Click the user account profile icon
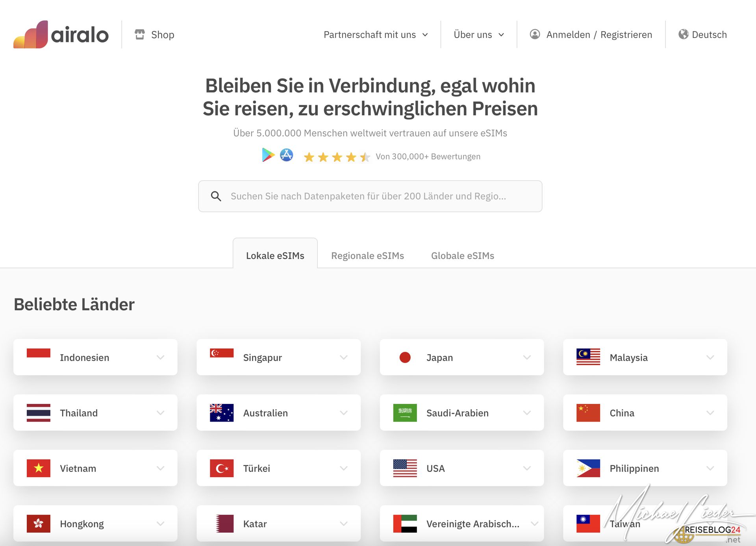The image size is (756, 546). [535, 34]
